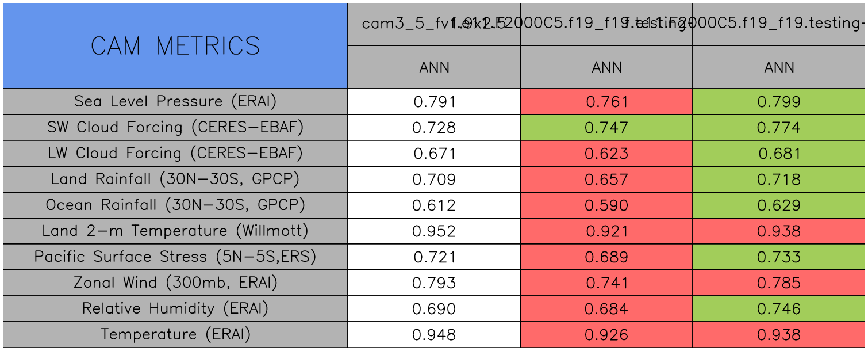Select the Sea Level Pressure (ERAI) row label
The image size is (868, 351).
[175, 102]
